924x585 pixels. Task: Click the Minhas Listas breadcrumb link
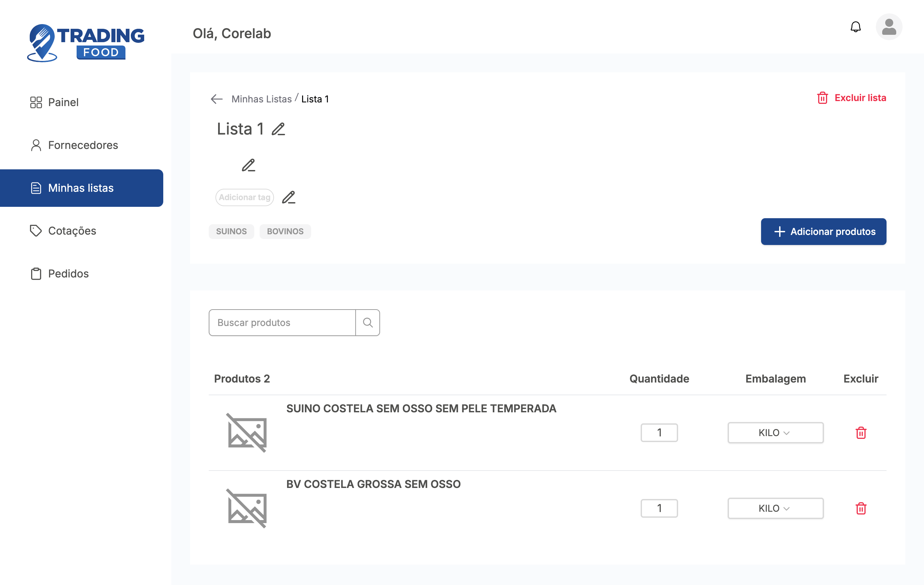coord(261,99)
